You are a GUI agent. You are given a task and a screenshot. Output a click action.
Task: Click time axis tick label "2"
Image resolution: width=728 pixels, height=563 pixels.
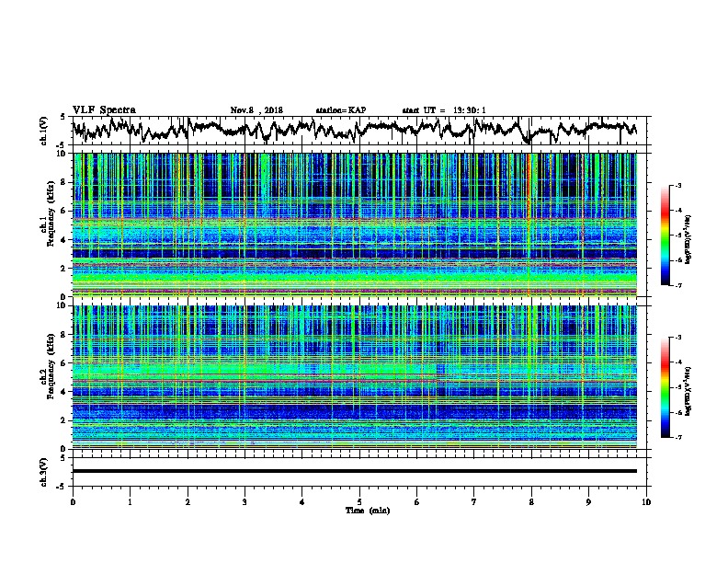188,501
